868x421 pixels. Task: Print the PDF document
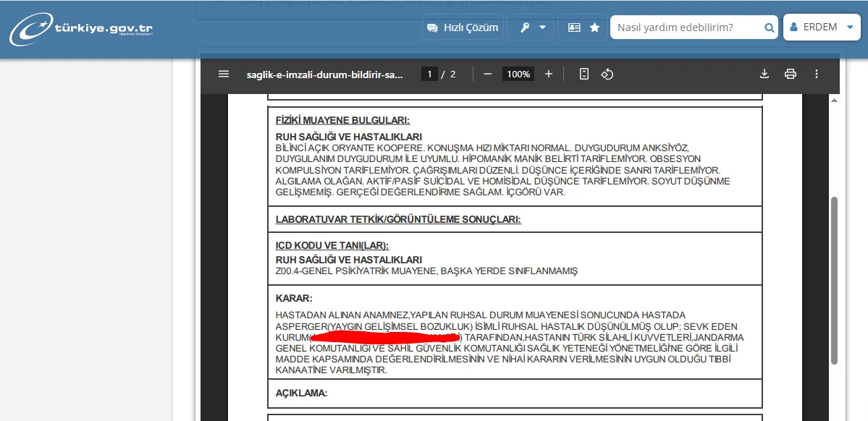click(791, 74)
